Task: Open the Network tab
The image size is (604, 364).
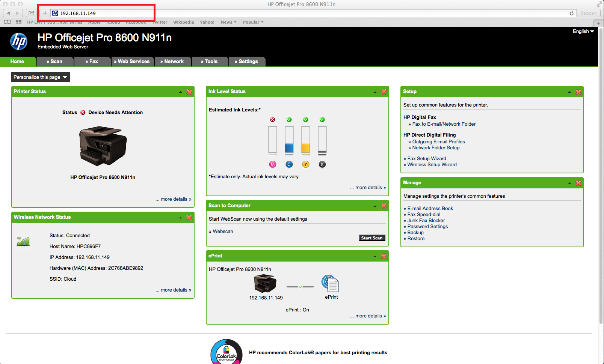Action: pos(173,62)
